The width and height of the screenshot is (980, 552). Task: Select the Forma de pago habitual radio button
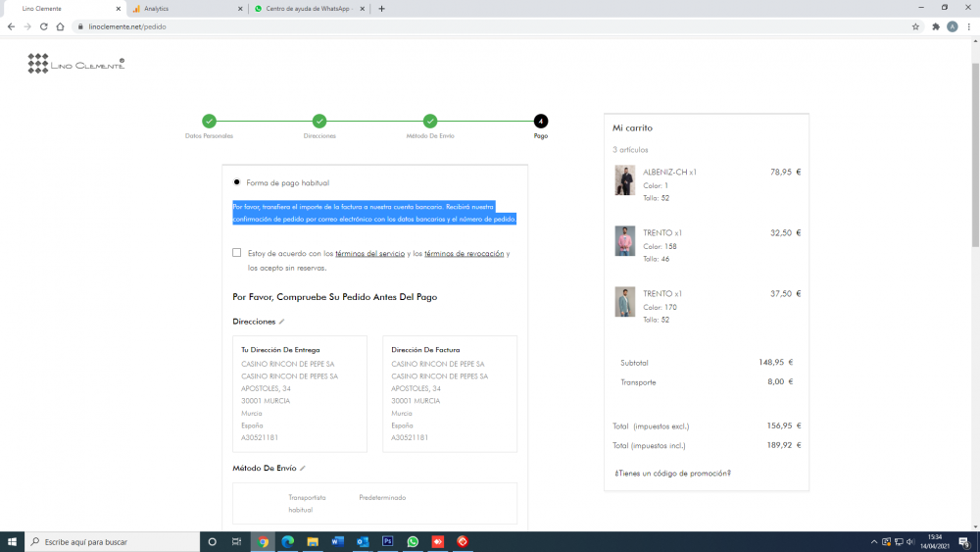(236, 182)
